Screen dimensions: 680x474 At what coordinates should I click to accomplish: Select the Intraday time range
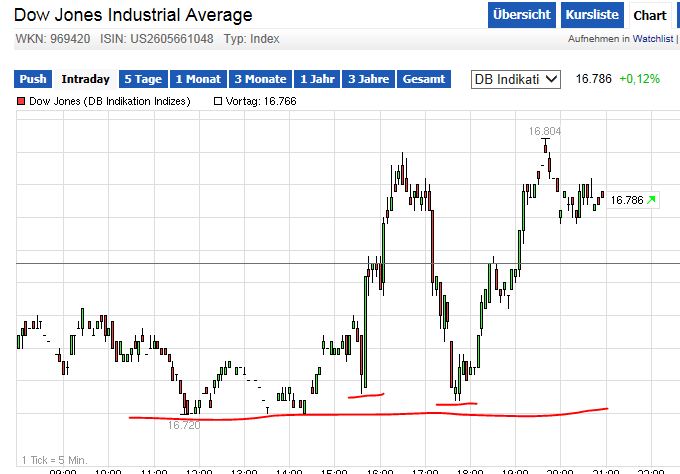click(x=85, y=79)
